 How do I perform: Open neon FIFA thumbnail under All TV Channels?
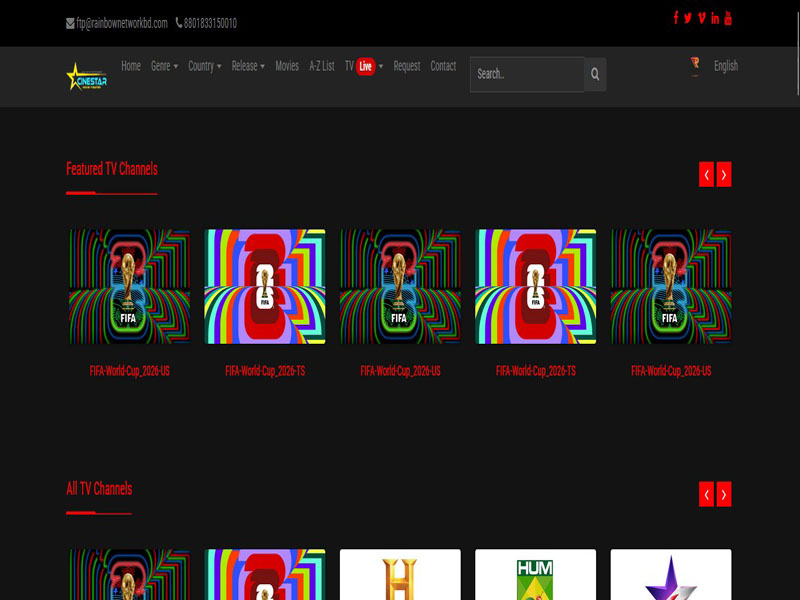[x=130, y=574]
